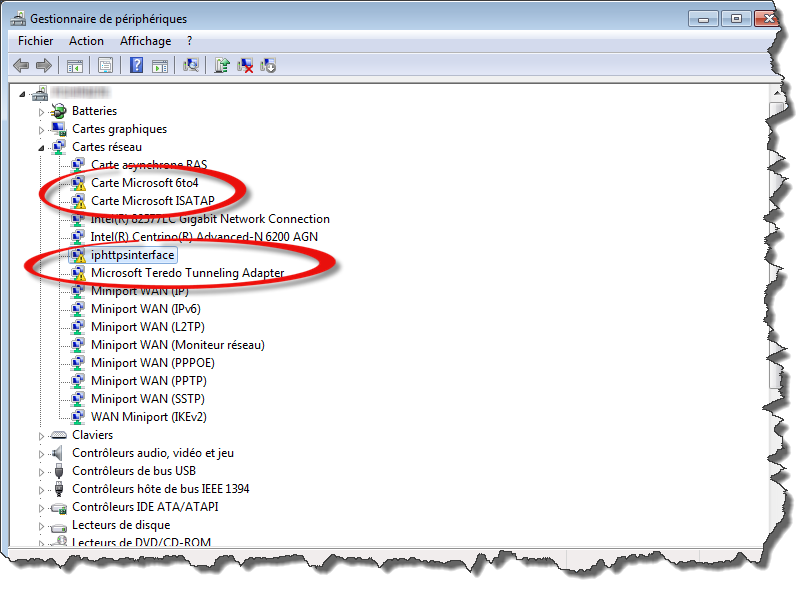Scan for hardware changes toolbar icon

click(191, 65)
